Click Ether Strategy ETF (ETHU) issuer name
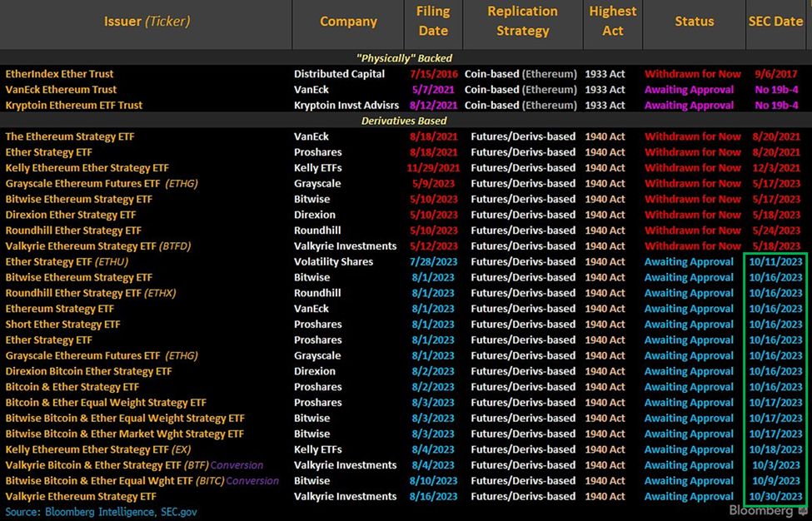Viewport: 812px width, 521px height. coord(67,262)
